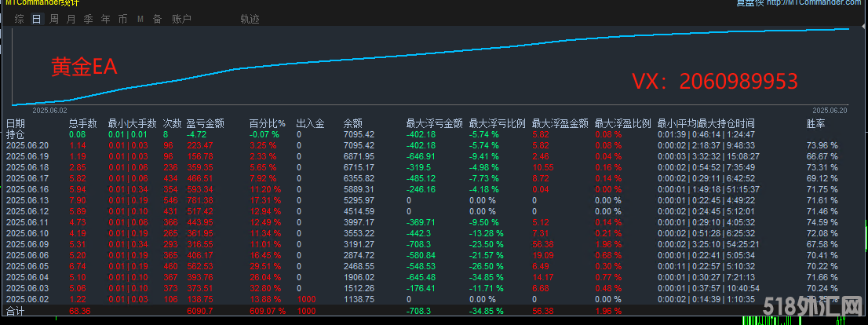The image size is (868, 325).
Task: Click the 6871.95 balance value
Action: pyautogui.click(x=359, y=156)
